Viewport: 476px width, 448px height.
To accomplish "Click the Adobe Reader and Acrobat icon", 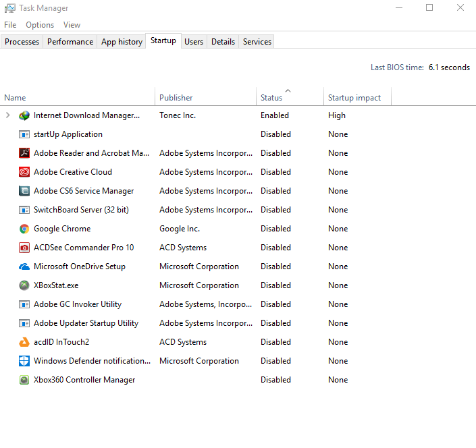I will pos(24,153).
